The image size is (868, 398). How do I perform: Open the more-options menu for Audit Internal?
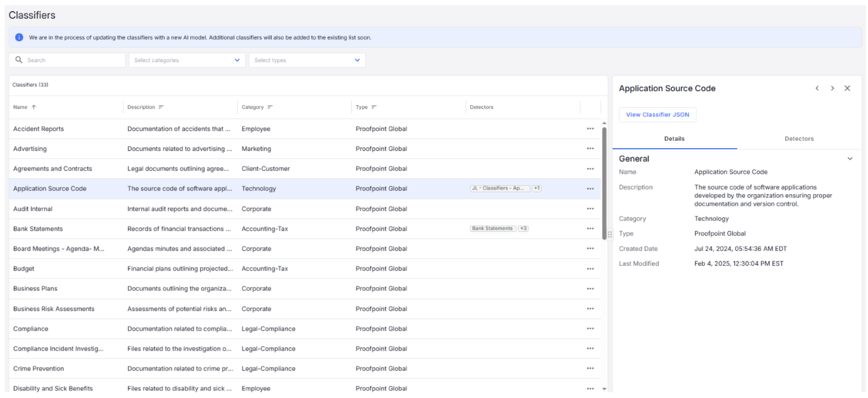[590, 209]
